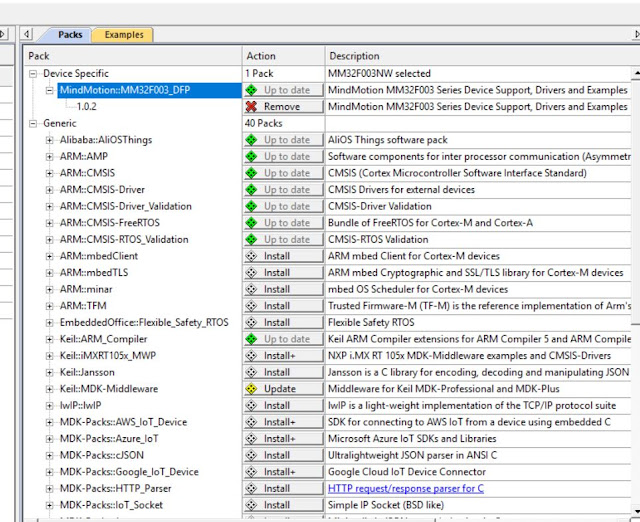
Task: Click the scrollbar up arrow in pack list
Action: tap(636, 73)
